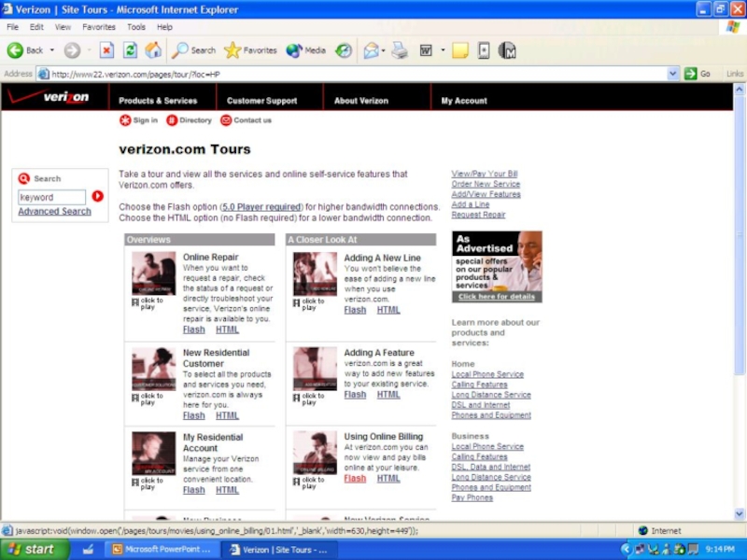Image resolution: width=747 pixels, height=560 pixels.
Task: Click the Print toolbar icon
Action: (400, 50)
